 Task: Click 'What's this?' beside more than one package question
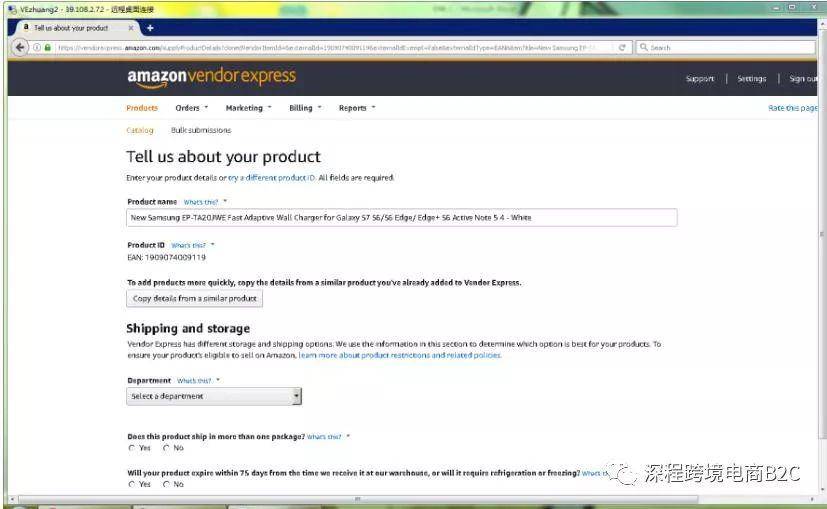(324, 437)
